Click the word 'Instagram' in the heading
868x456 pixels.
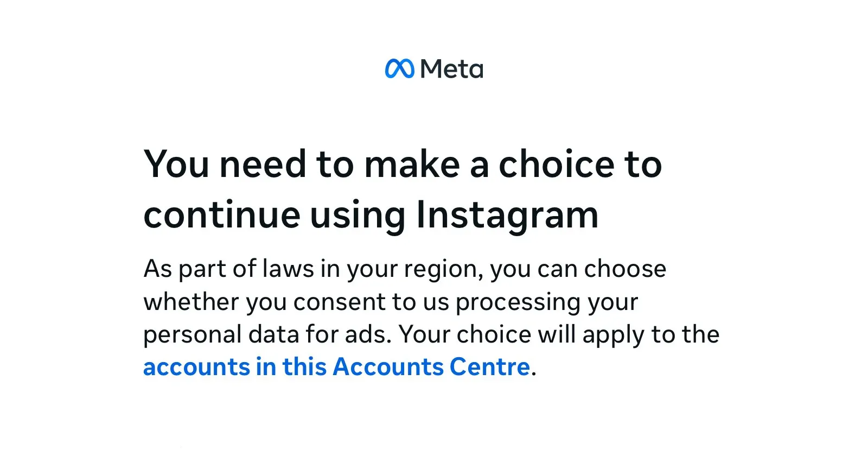coord(507,215)
